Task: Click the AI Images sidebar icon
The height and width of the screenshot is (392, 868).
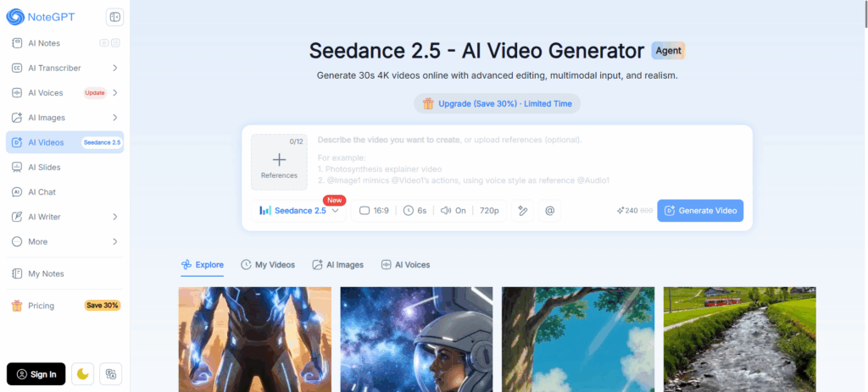Action: click(x=17, y=118)
